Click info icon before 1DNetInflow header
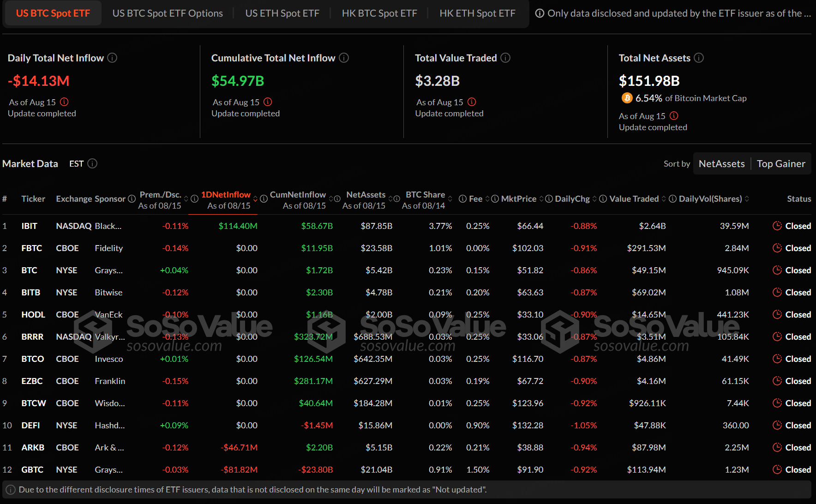The width and height of the screenshot is (816, 504). point(194,199)
